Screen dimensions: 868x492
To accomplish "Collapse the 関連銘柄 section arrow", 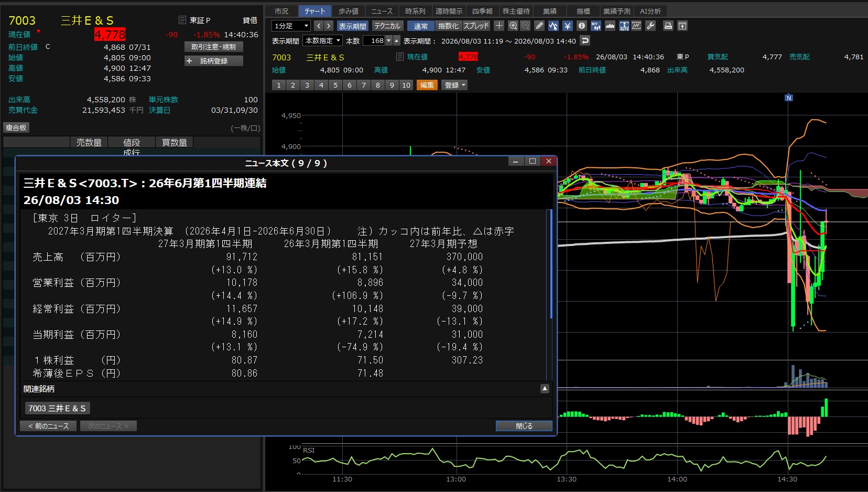I will click(x=545, y=389).
